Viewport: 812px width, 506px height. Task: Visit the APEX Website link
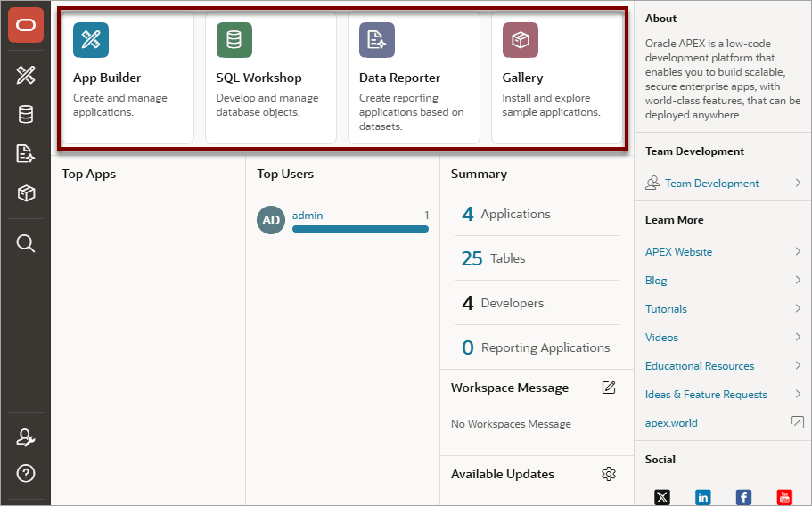point(678,252)
